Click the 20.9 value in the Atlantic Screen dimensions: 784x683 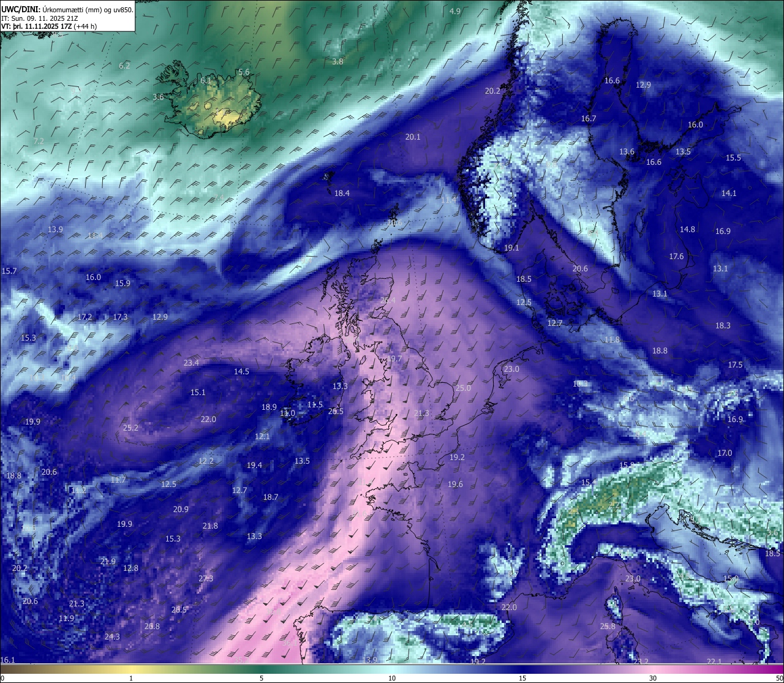(x=181, y=510)
